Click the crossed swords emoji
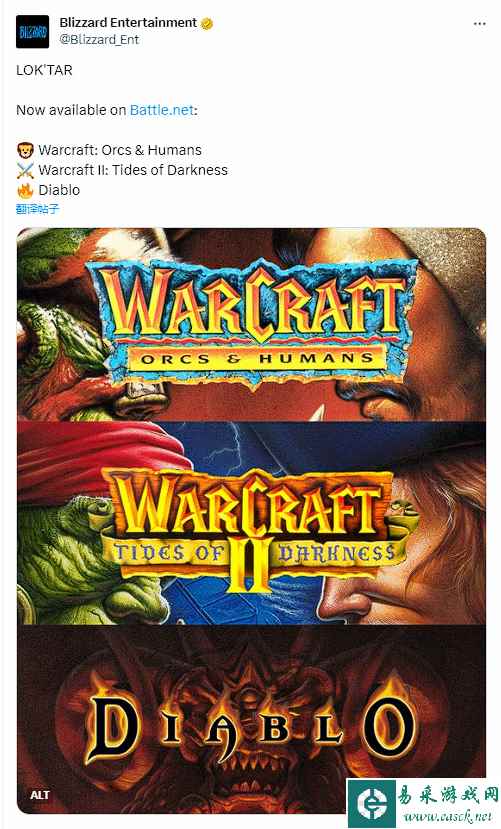This screenshot has height=829, width=501. tap(25, 170)
